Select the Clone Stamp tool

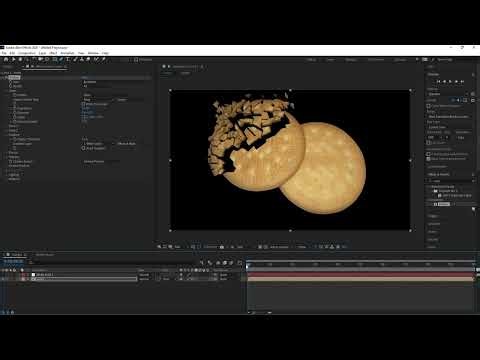click(82, 59)
